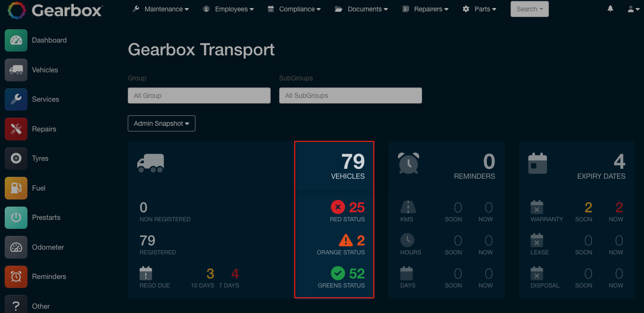This screenshot has width=644, height=313.
Task: Expand the Parts menu
Action: tap(480, 9)
